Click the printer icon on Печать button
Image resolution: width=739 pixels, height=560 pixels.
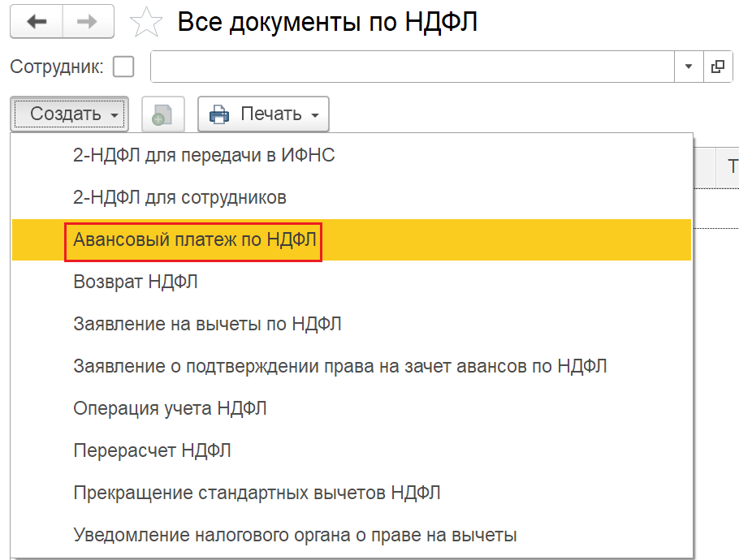(218, 114)
